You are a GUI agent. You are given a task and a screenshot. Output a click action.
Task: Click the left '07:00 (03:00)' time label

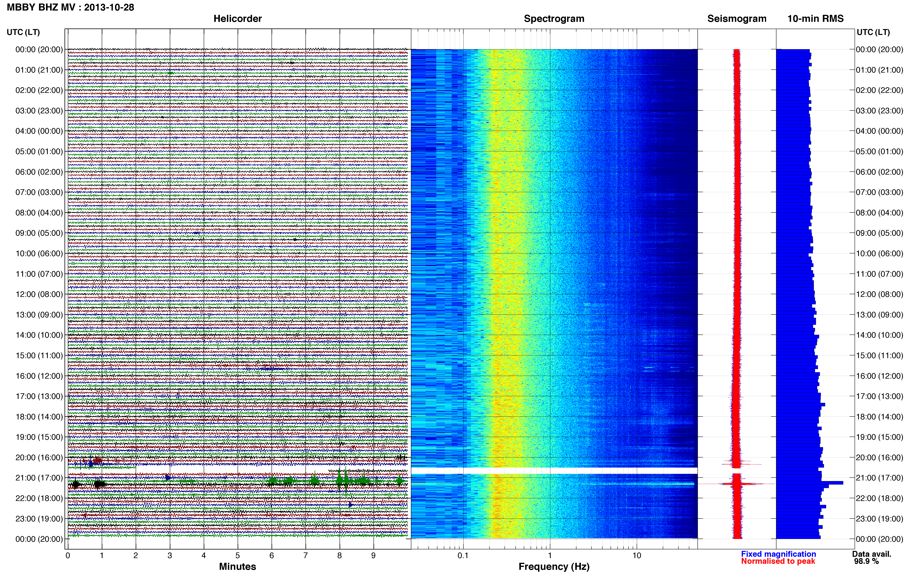[x=39, y=192]
